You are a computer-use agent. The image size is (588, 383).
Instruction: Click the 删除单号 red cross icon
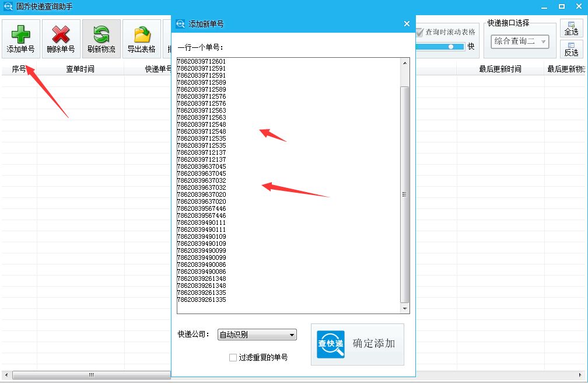(61, 34)
